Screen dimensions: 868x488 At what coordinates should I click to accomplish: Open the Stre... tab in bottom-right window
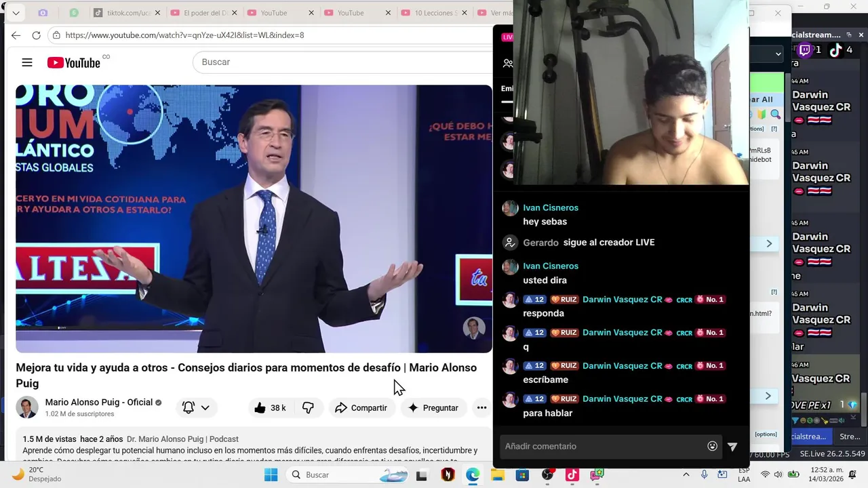[x=850, y=436]
